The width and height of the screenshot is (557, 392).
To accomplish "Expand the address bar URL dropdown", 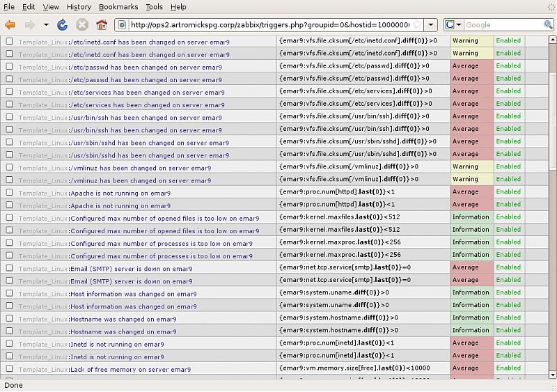I will pyautogui.click(x=431, y=24).
